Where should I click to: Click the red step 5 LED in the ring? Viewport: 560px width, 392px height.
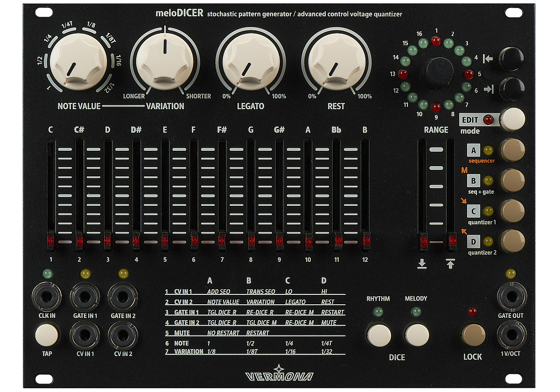[469, 74]
